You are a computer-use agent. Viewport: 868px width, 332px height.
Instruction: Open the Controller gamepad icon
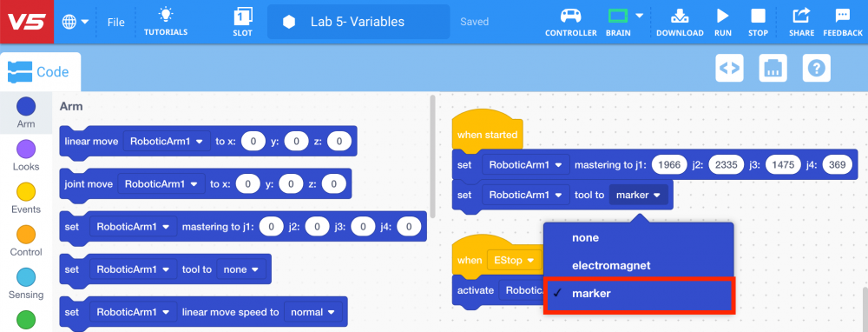(571, 15)
